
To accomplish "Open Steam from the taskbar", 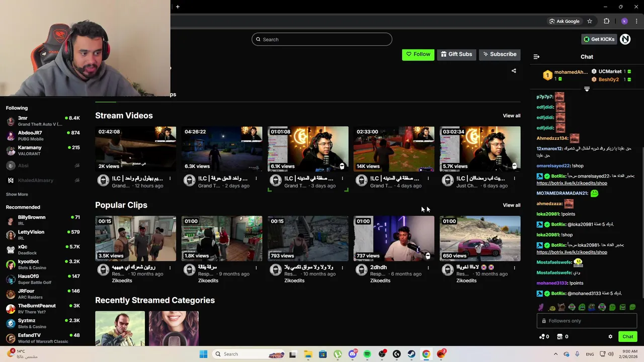I will click(x=412, y=354).
